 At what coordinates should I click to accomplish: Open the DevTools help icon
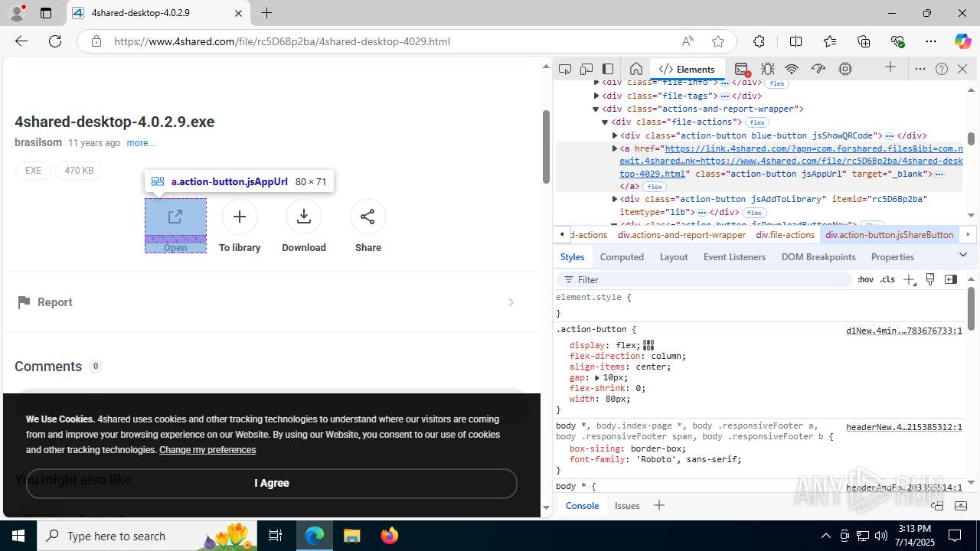942,69
